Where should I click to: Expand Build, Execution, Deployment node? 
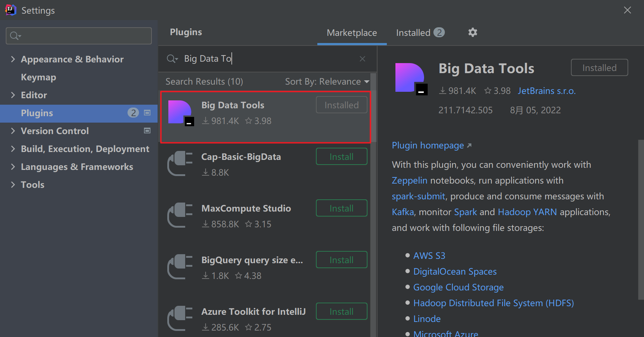(x=13, y=149)
